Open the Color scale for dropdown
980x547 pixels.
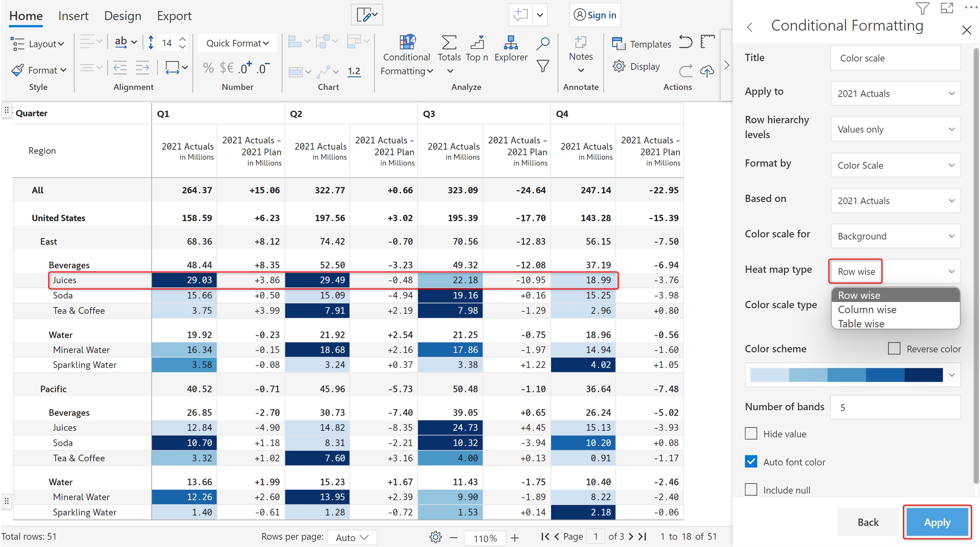pyautogui.click(x=895, y=236)
